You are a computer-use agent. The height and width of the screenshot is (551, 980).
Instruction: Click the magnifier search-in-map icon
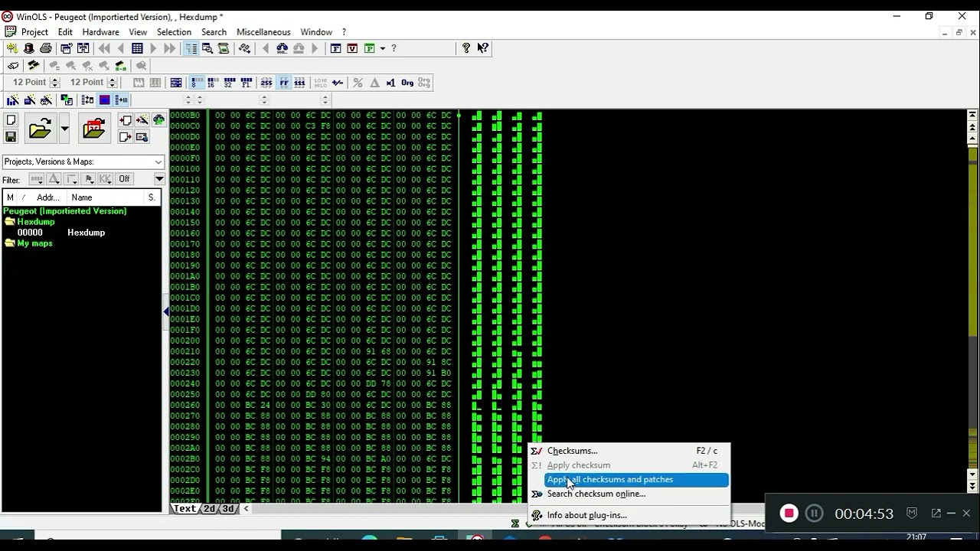[207, 48]
